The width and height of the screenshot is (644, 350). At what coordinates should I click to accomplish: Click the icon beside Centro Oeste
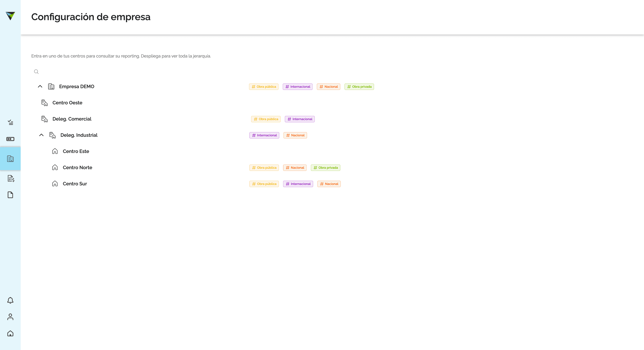(x=44, y=103)
